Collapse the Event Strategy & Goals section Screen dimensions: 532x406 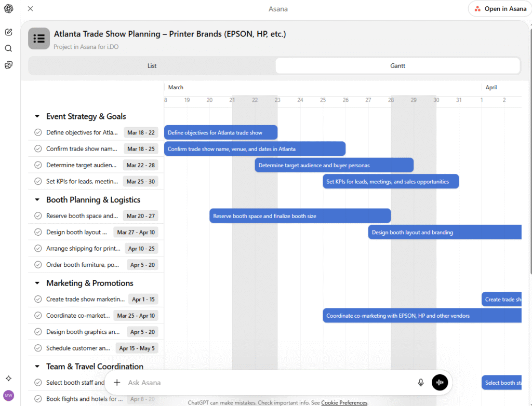click(x=36, y=116)
